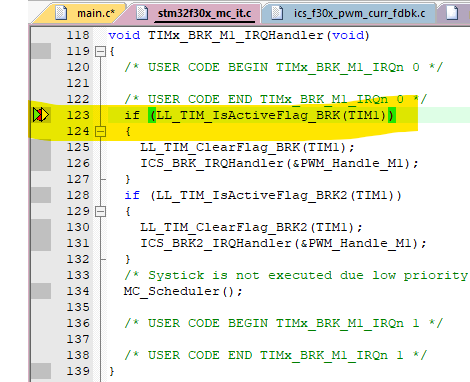Click ICS_BRK2_IRQHandler call on line 131
The width and height of the screenshot is (470, 382).
[283, 243]
